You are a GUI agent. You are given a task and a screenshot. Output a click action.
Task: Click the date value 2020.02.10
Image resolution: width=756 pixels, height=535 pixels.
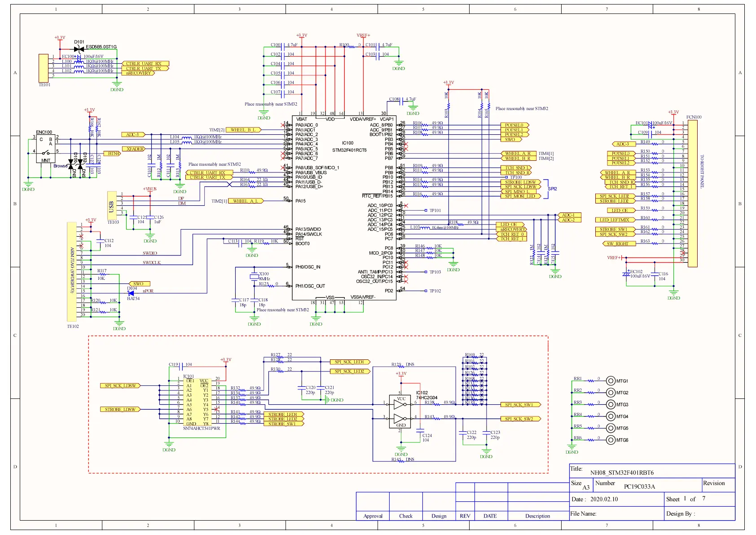pyautogui.click(x=604, y=499)
